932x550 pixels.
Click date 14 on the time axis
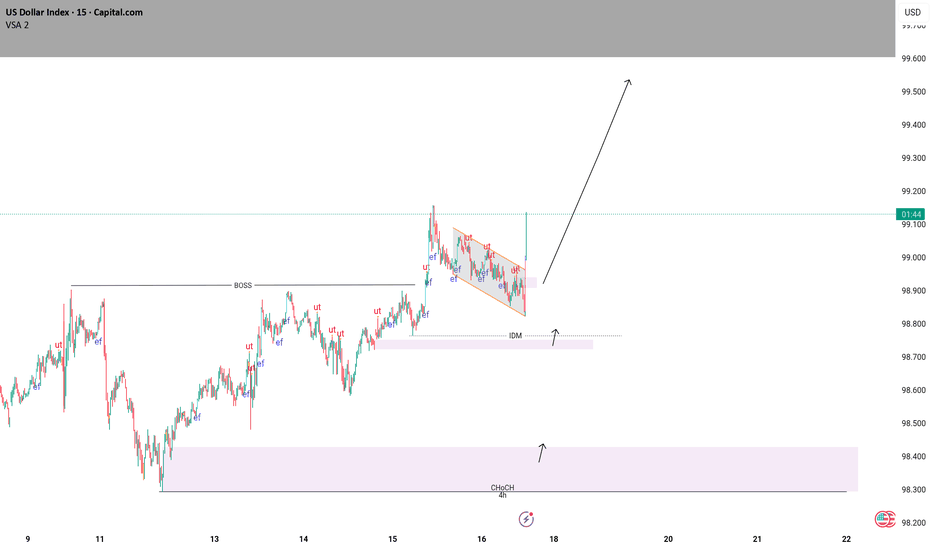[304, 539]
